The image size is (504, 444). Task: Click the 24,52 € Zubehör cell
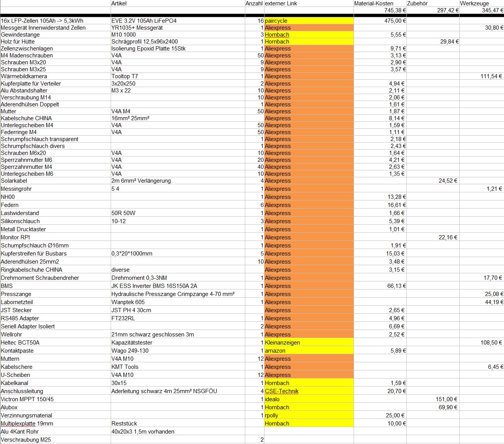(x=433, y=181)
